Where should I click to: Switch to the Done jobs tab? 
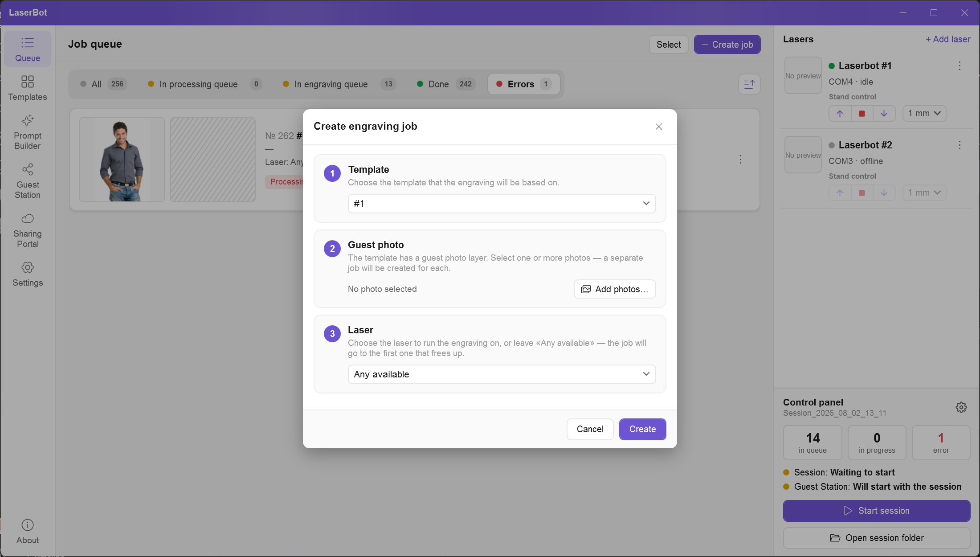tap(446, 84)
